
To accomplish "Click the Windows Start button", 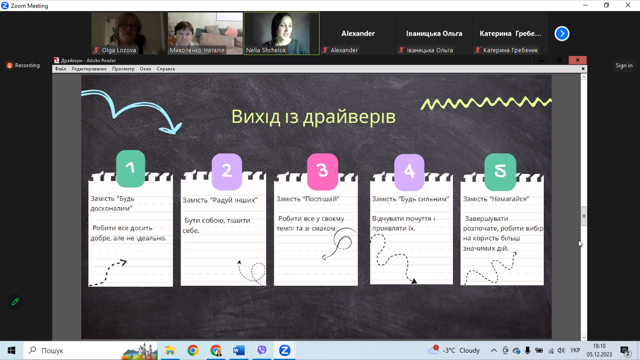I will [11, 350].
